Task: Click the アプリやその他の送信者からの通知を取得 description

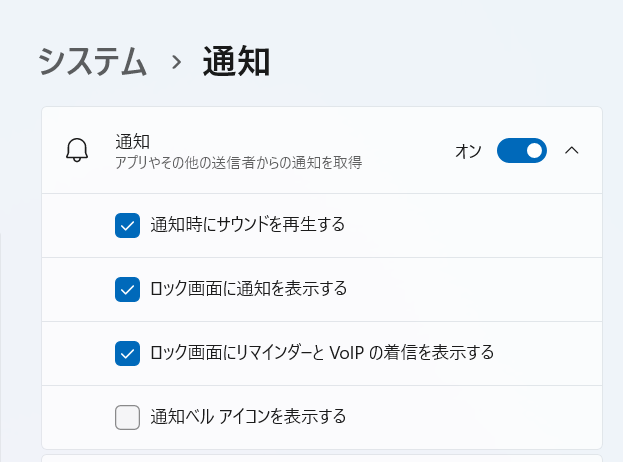Action: pyautogui.click(x=238, y=161)
